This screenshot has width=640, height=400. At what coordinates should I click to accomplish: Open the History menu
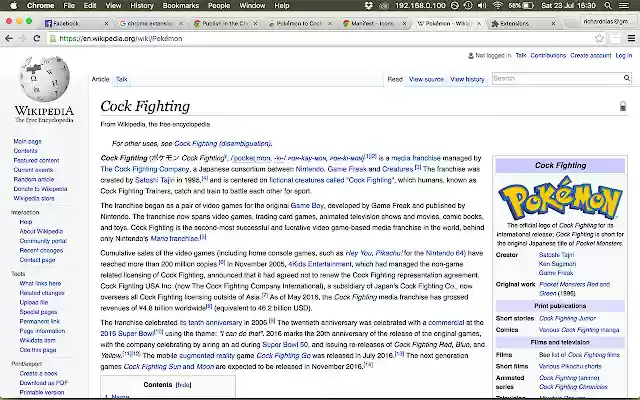point(142,5)
